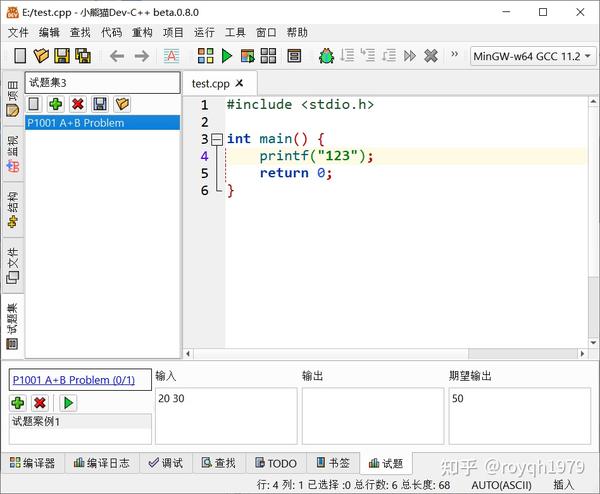Compile with the colored blocks icon
The image size is (600, 494).
(205, 56)
